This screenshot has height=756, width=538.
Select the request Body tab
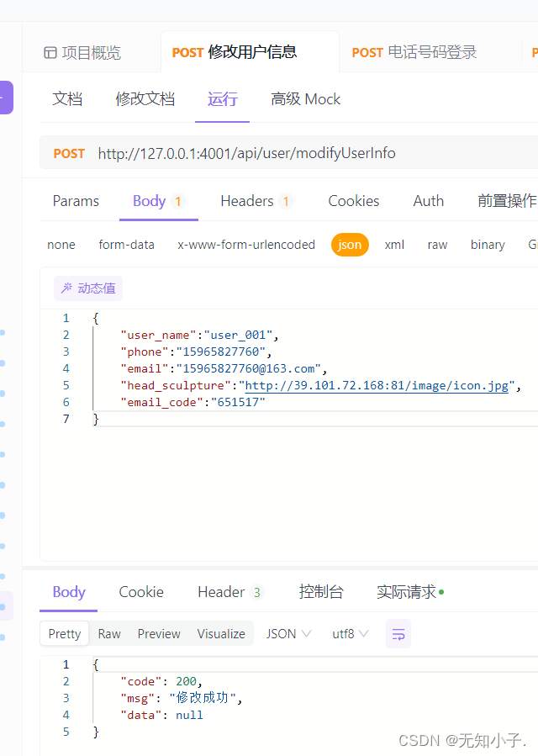click(159, 201)
